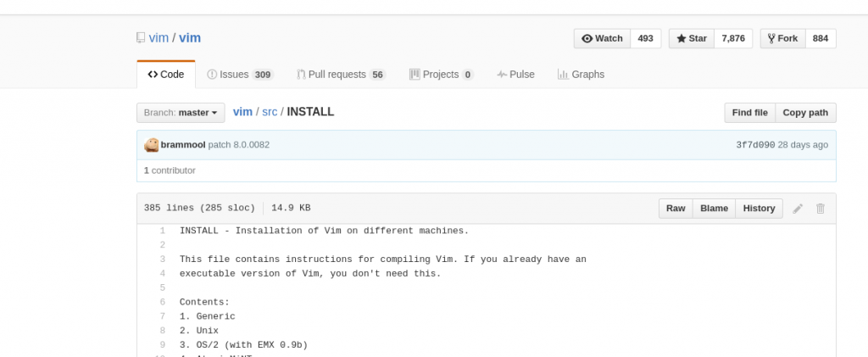Click the Find file button

click(749, 113)
